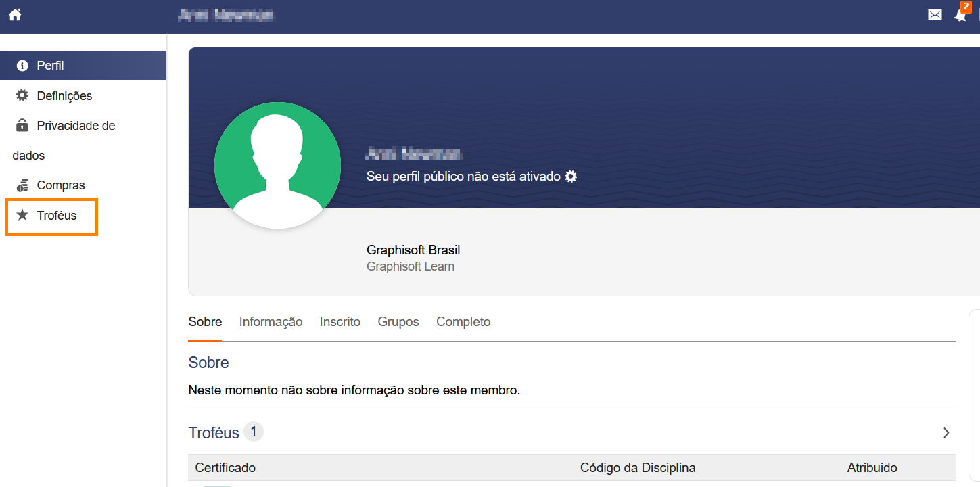Expand the Troféus section chevron
Viewport: 980px width, 487px height.
946,433
